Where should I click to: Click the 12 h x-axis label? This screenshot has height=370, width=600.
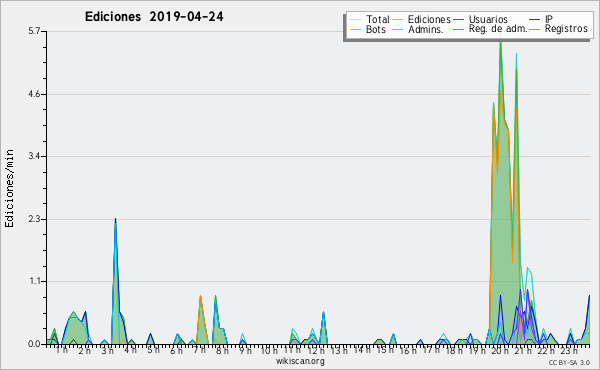pyautogui.click(x=315, y=350)
